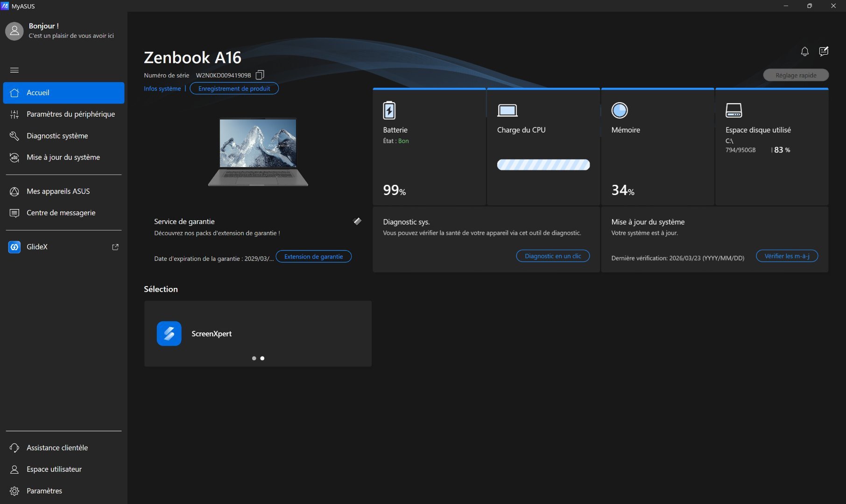Click Extension de garantie button
The height and width of the screenshot is (504, 846).
pos(313,257)
